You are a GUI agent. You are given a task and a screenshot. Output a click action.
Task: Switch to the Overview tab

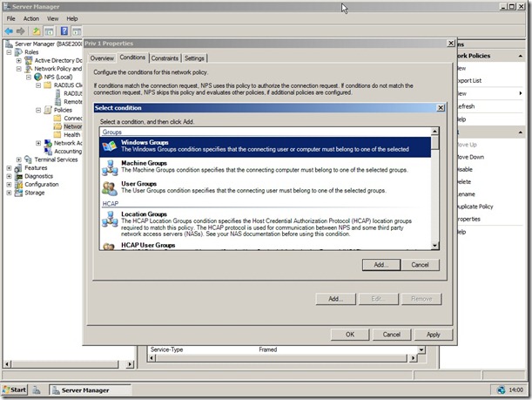102,58
